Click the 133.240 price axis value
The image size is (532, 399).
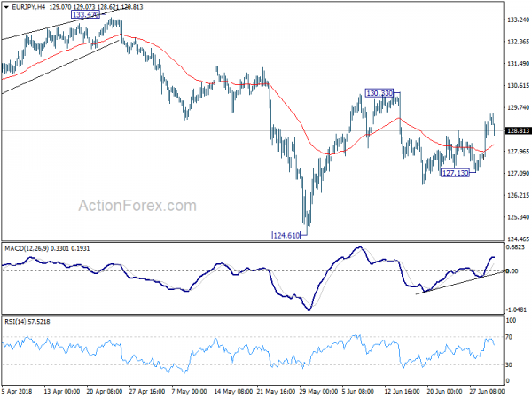518,20
